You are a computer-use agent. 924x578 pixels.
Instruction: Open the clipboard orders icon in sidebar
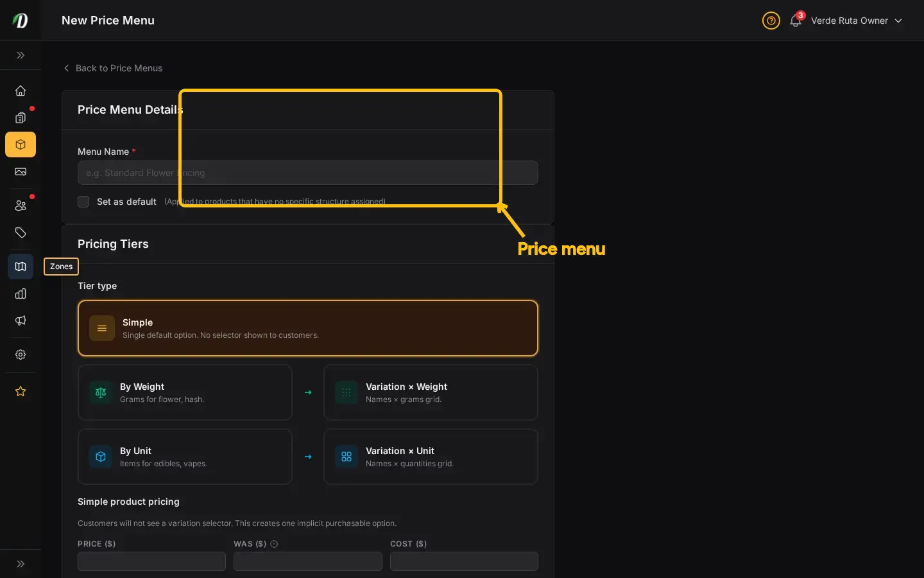pos(21,118)
